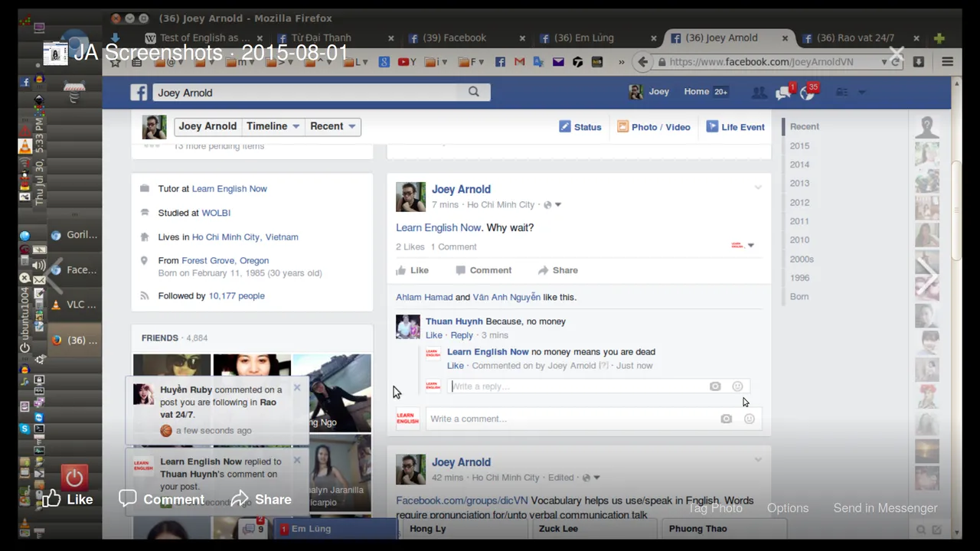Open the Ho Chi Minh City, Vietnam link
The width and height of the screenshot is (980, 551).
click(x=245, y=237)
